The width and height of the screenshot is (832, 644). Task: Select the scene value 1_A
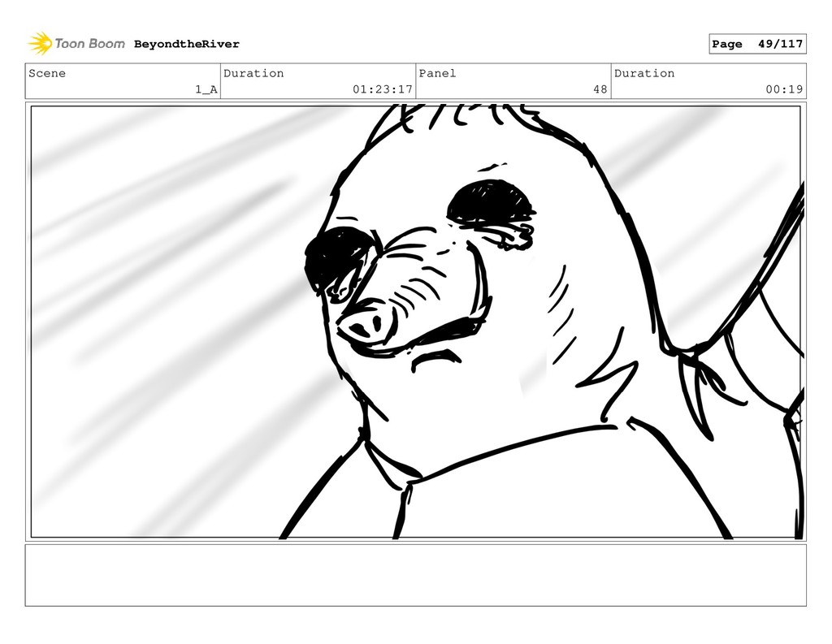[206, 89]
